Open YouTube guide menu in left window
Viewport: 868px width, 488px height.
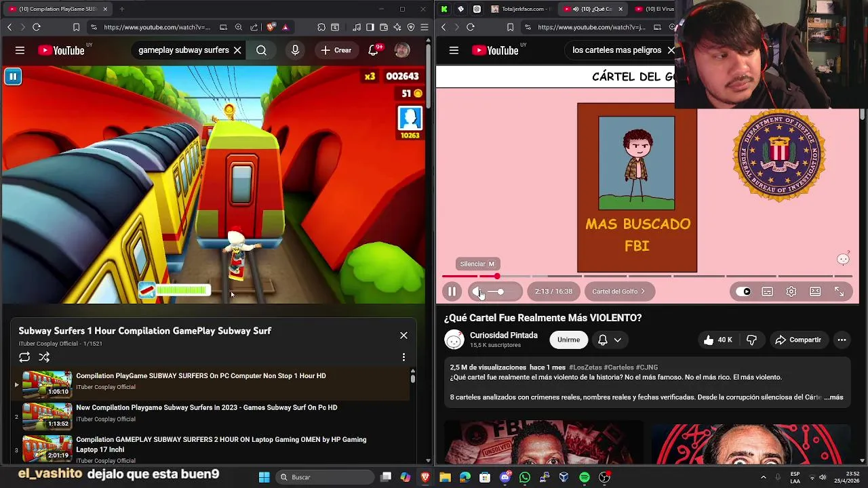20,50
